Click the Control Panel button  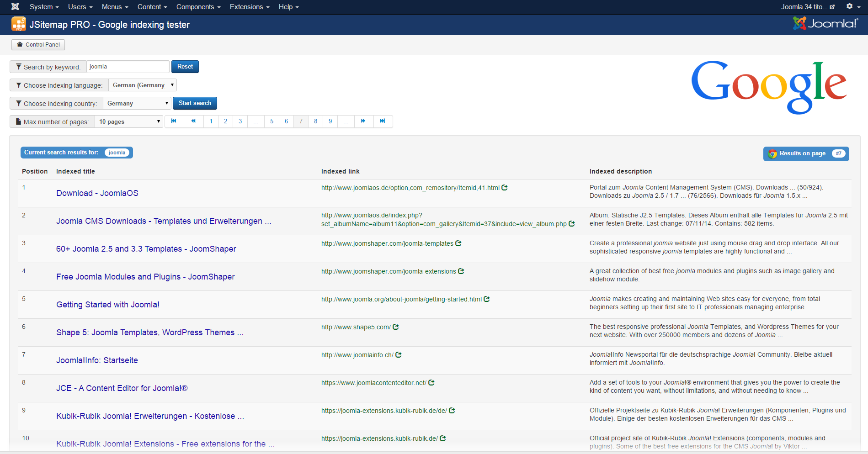click(x=38, y=44)
